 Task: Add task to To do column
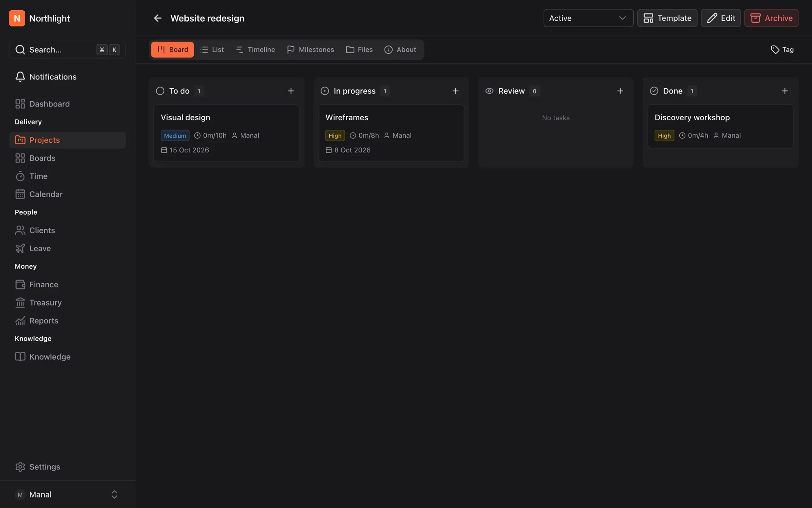[291, 91]
